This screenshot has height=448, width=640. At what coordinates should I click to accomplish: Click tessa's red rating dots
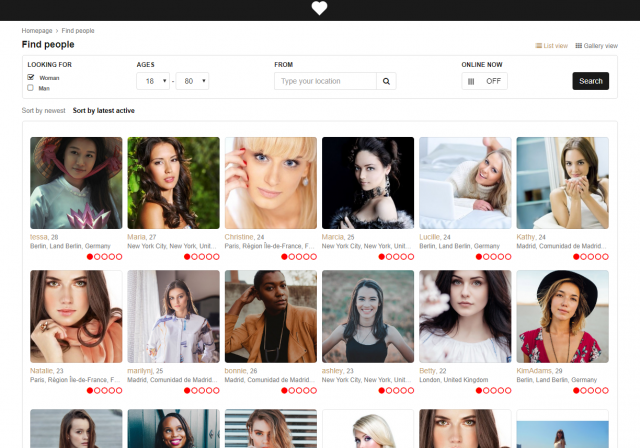tap(104, 257)
